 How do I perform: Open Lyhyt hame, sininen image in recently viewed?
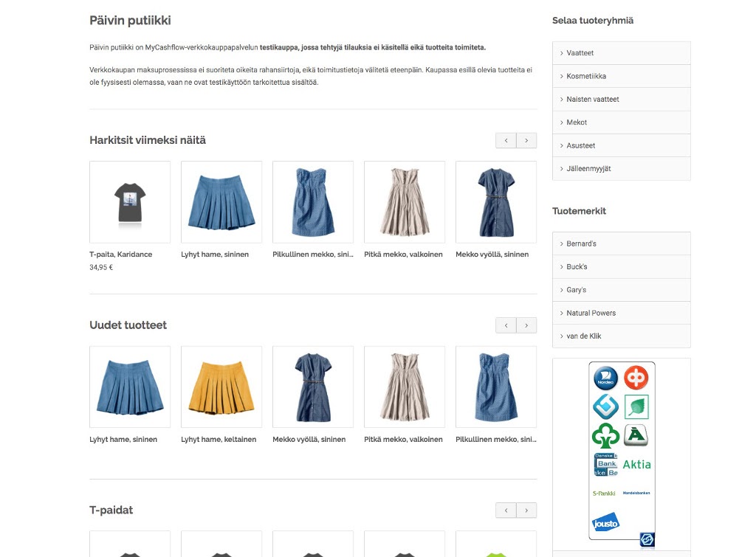click(221, 202)
